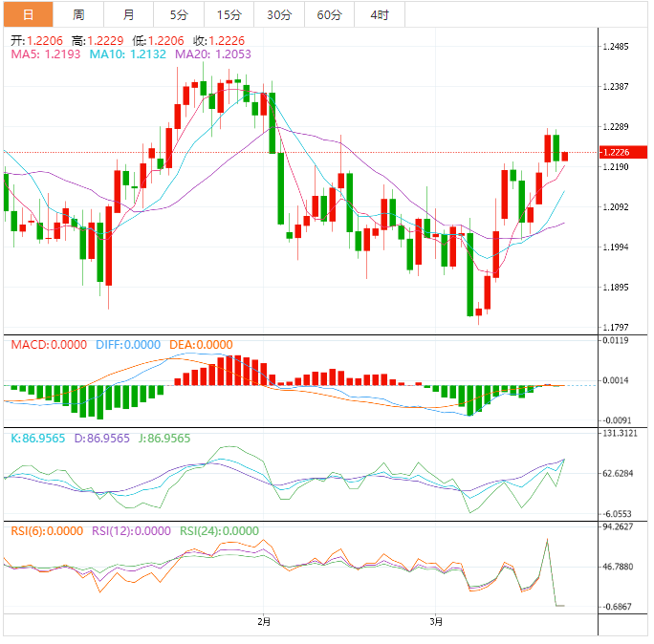Click the 2月 date marker on axis
This screenshot has width=654, height=644.
[265, 621]
